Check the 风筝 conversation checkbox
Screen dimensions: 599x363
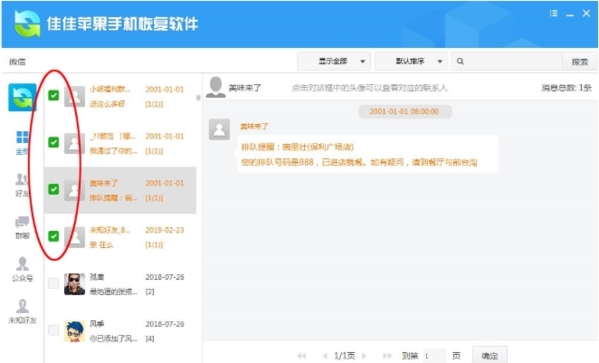(53, 330)
